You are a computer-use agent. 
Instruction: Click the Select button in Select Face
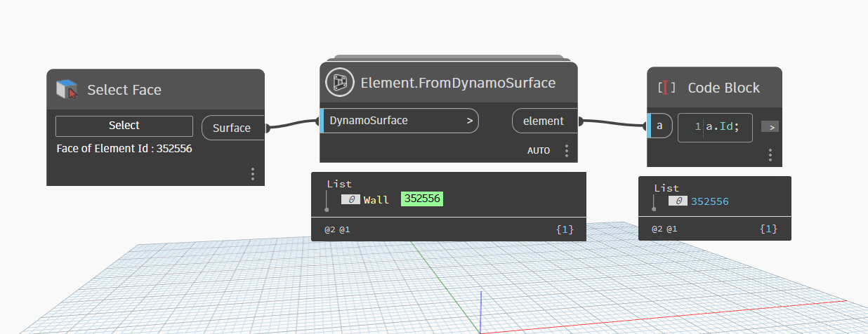click(x=124, y=126)
